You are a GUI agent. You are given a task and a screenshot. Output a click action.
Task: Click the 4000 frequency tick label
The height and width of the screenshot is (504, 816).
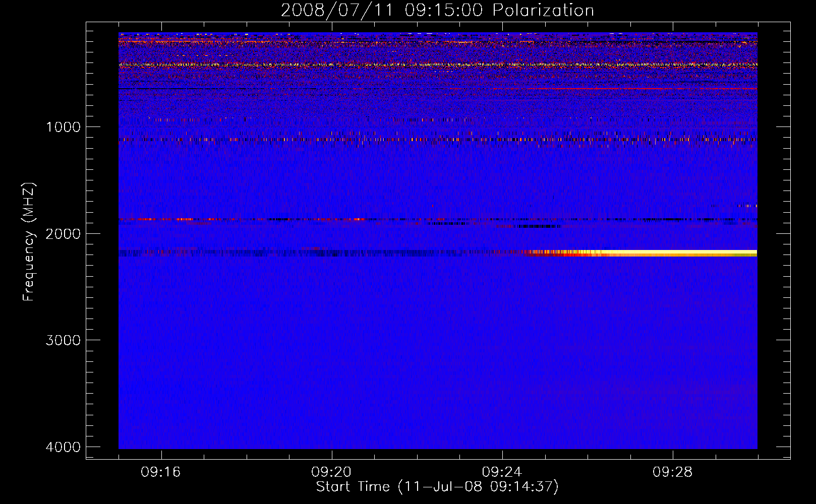pyautogui.click(x=63, y=447)
